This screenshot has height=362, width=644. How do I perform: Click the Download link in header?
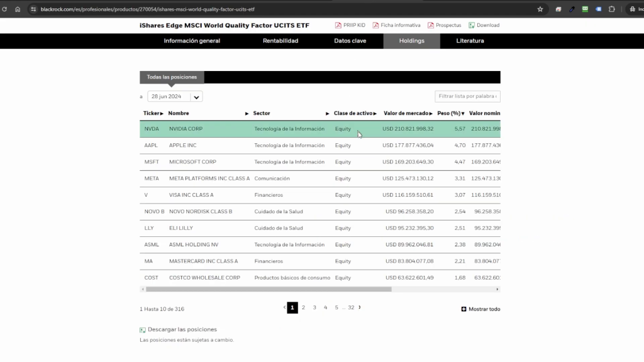(x=488, y=25)
